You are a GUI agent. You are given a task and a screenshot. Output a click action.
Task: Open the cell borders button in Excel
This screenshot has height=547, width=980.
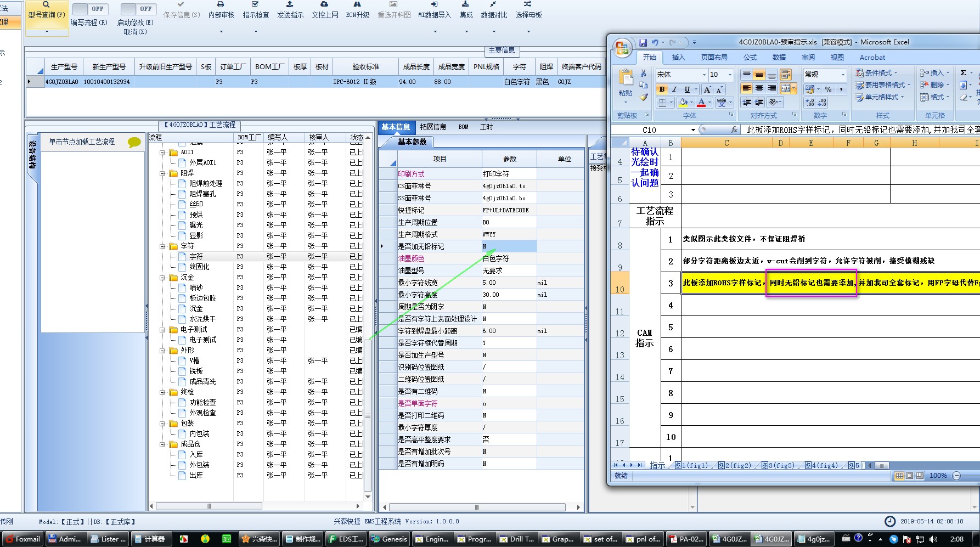point(662,103)
